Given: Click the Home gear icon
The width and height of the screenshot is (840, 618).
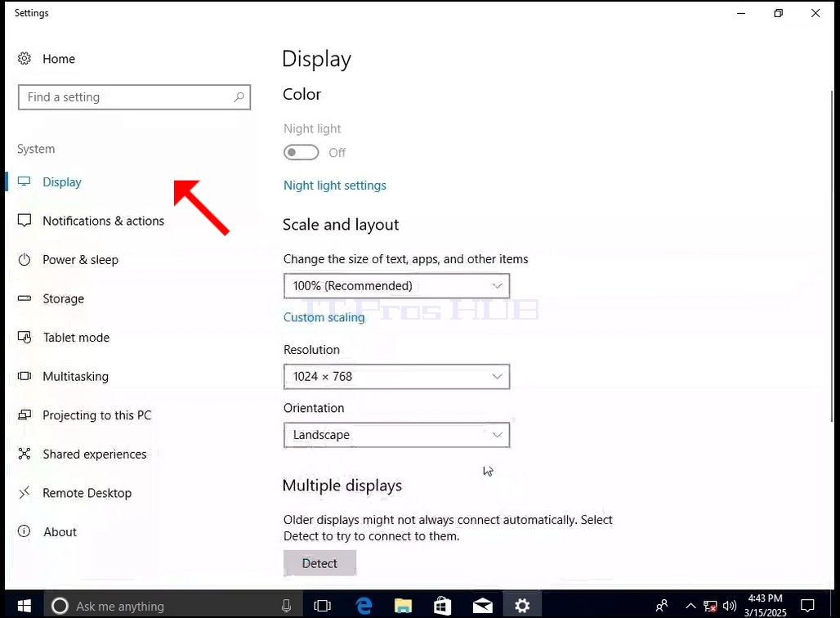Looking at the screenshot, I should (x=25, y=58).
